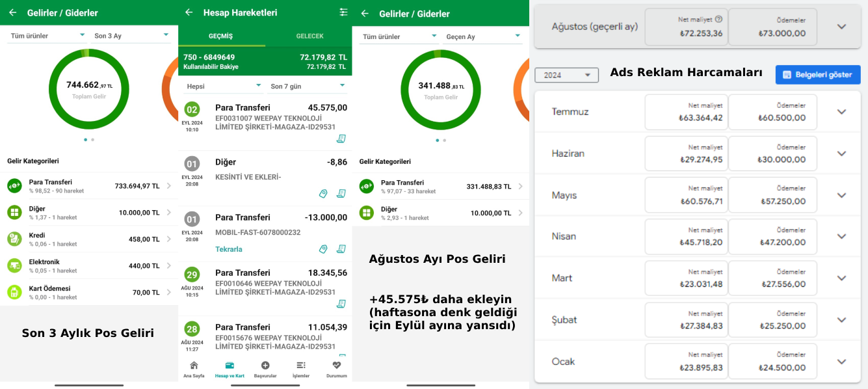This screenshot has height=389, width=868.
Task: Tap back arrow on the 341.488 income screen
Action: pyautogui.click(x=365, y=13)
